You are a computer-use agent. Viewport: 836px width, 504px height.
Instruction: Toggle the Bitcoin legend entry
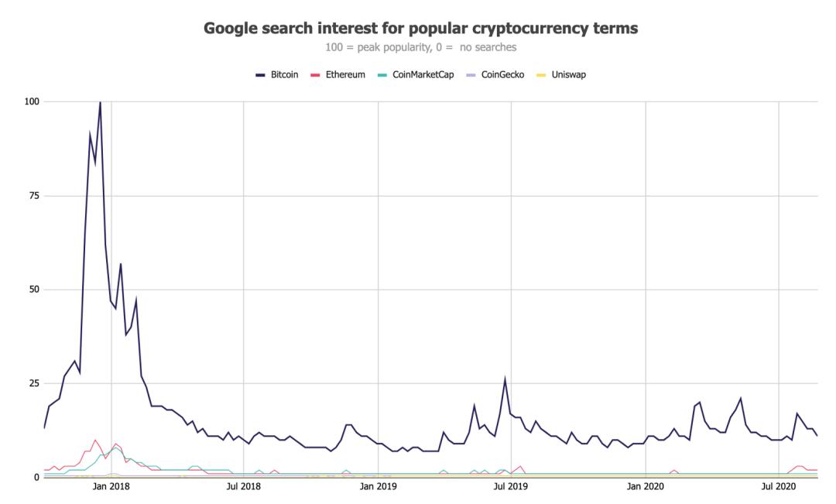[x=276, y=74]
